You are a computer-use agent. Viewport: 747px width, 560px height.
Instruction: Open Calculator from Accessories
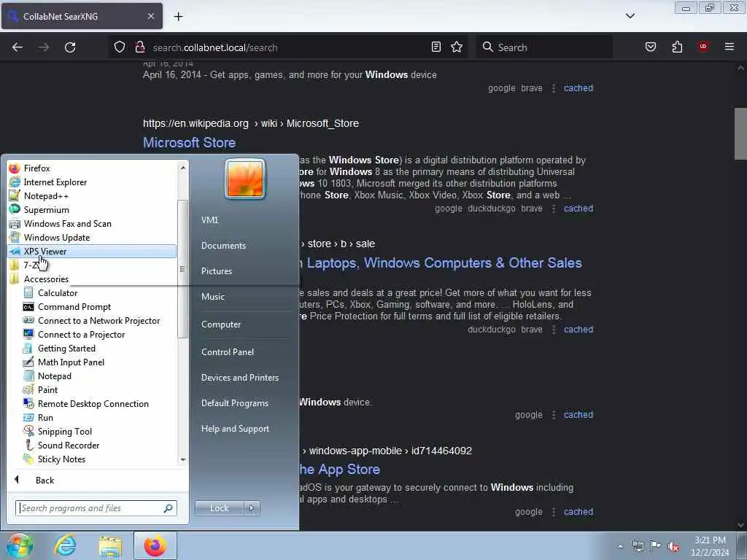point(58,293)
